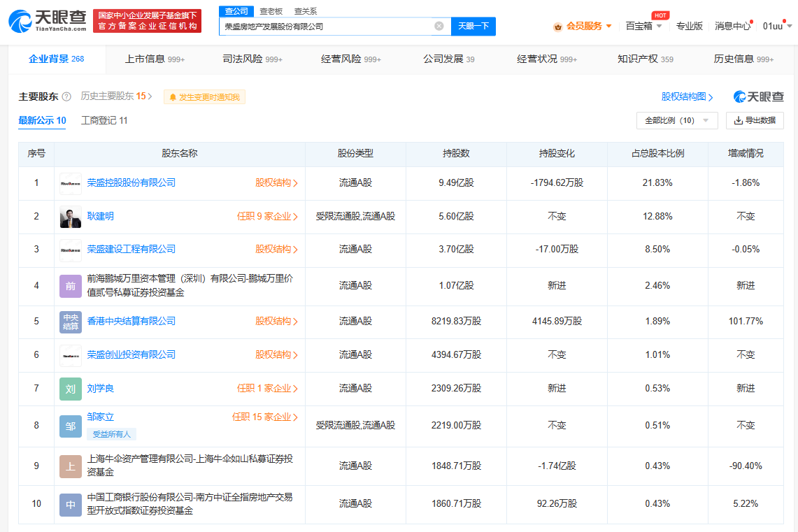798x532 pixels.
Task: Click the 天眼一下 search button
Action: tap(473, 27)
